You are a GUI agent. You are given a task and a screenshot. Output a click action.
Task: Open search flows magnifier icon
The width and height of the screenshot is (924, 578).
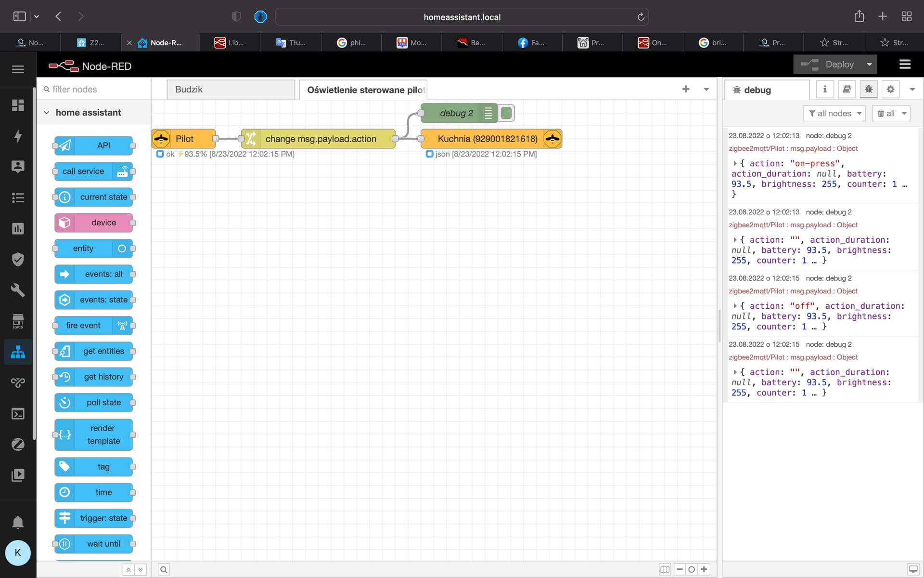(x=164, y=569)
